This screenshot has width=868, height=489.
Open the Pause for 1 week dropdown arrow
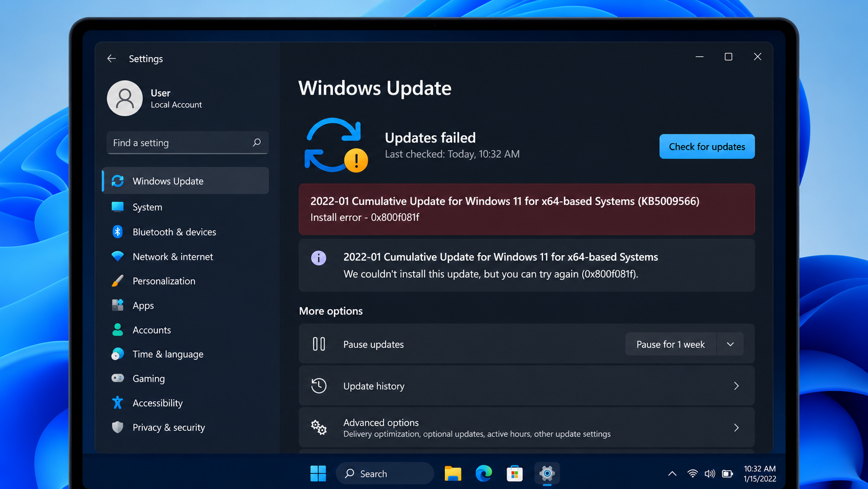click(x=730, y=344)
